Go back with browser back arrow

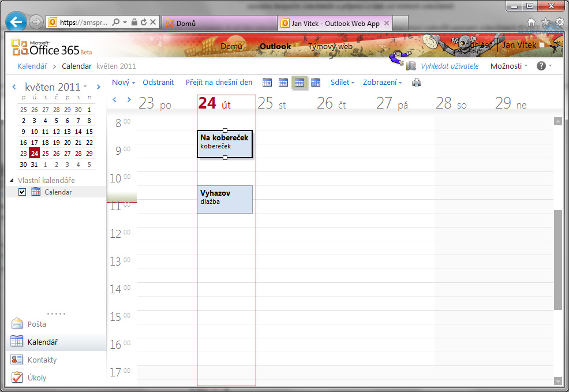(16, 23)
